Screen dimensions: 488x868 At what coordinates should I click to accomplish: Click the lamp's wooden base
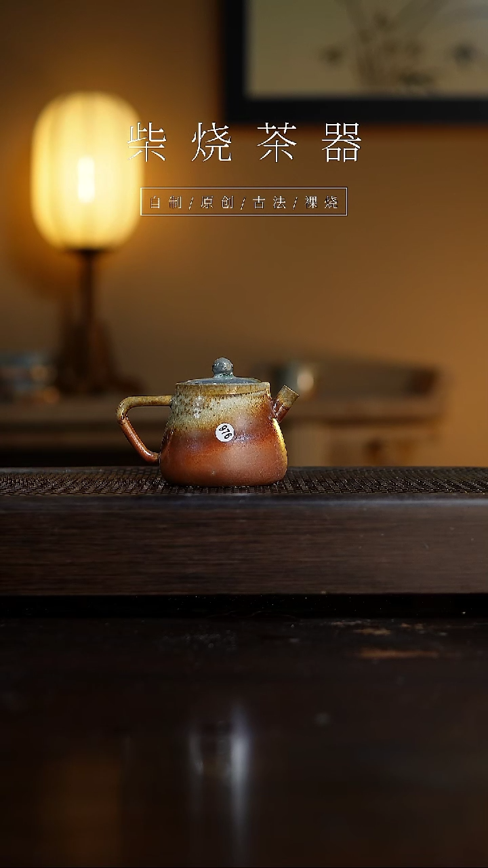click(85, 325)
